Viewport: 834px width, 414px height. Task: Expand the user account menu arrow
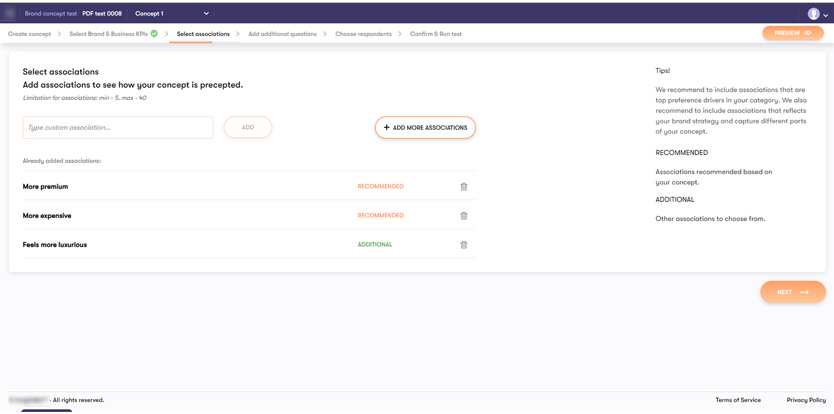tap(825, 15)
